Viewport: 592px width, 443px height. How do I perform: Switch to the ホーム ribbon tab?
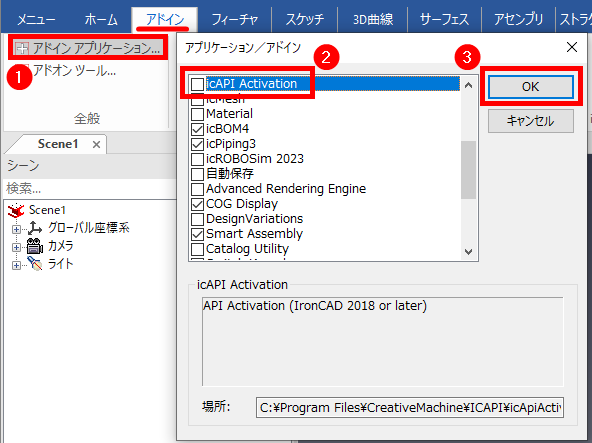tap(101, 19)
